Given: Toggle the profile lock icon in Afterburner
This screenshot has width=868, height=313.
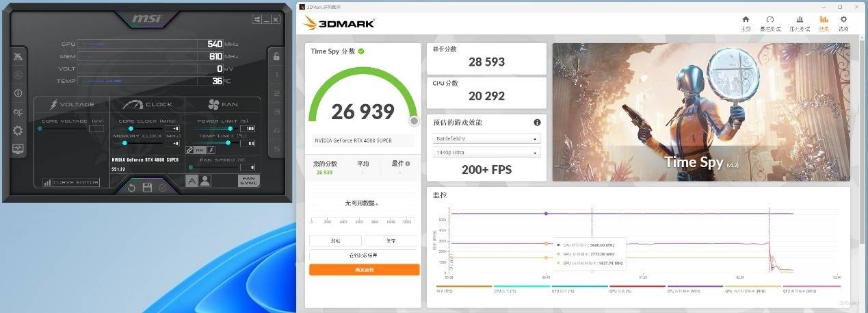Looking at the screenshot, I should click(x=276, y=56).
